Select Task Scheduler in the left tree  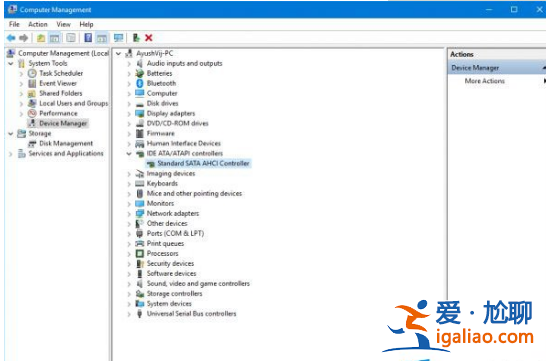(x=61, y=73)
